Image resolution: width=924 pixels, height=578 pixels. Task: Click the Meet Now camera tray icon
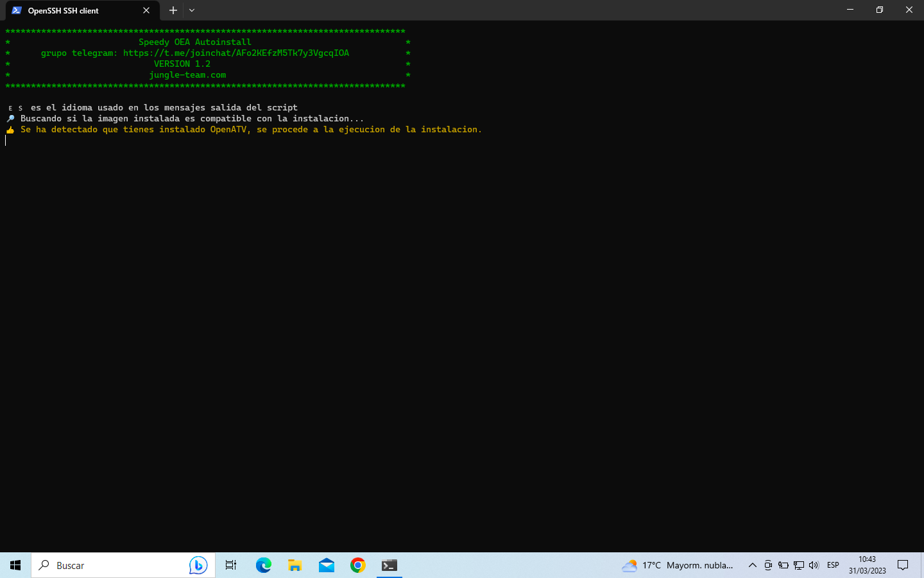[x=768, y=565]
